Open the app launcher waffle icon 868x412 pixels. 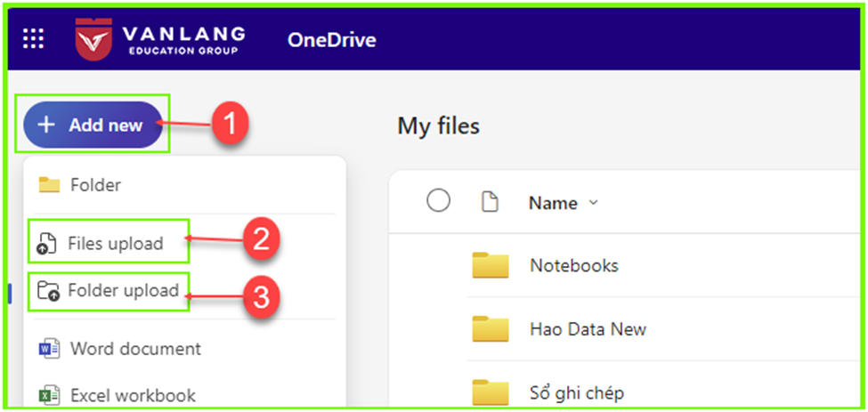coord(33,39)
